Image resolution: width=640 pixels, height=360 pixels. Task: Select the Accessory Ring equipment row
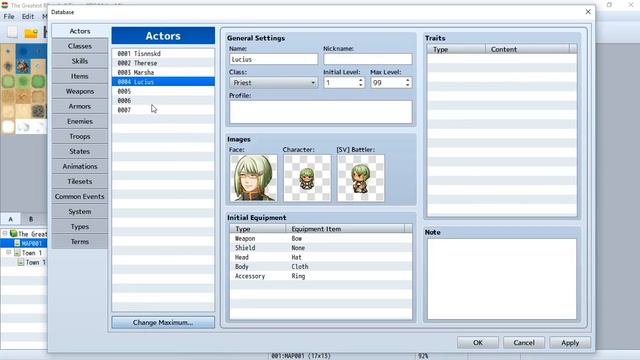(320, 276)
